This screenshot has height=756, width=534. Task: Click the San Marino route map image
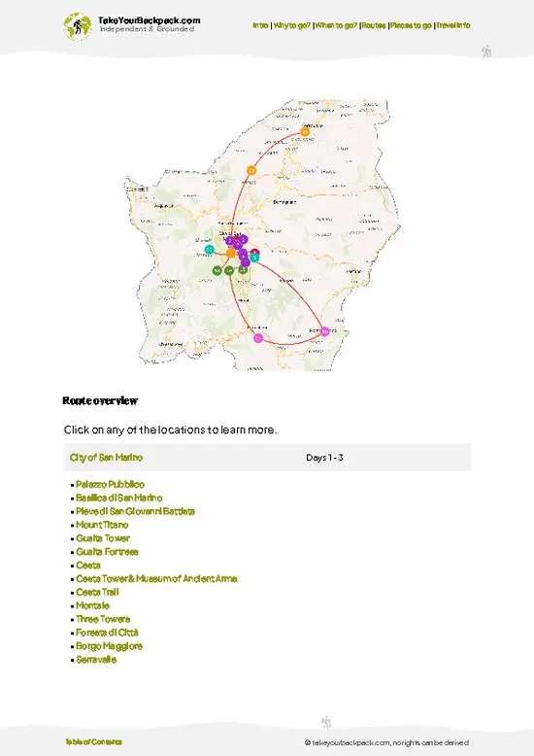pyautogui.click(x=262, y=235)
